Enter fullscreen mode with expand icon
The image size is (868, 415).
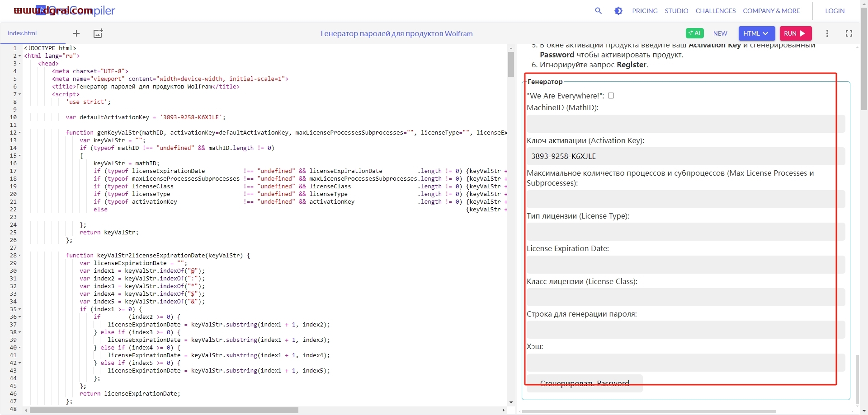[x=849, y=33]
